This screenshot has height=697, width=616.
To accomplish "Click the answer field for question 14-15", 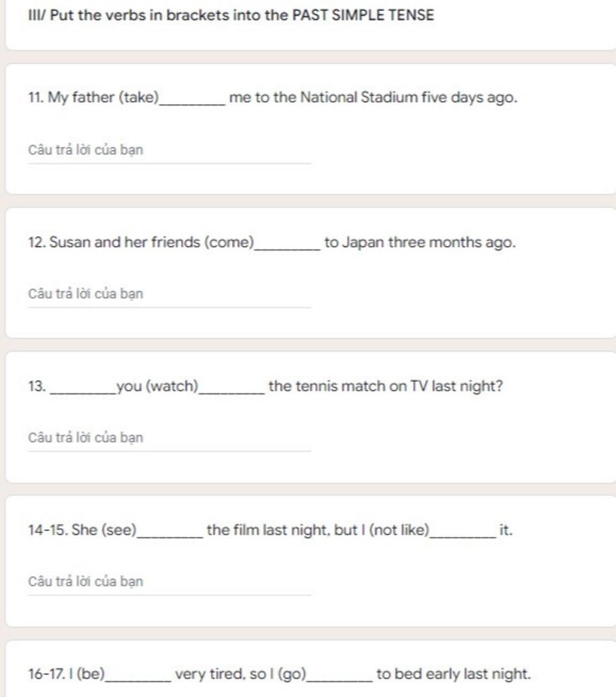I will pos(170,582).
